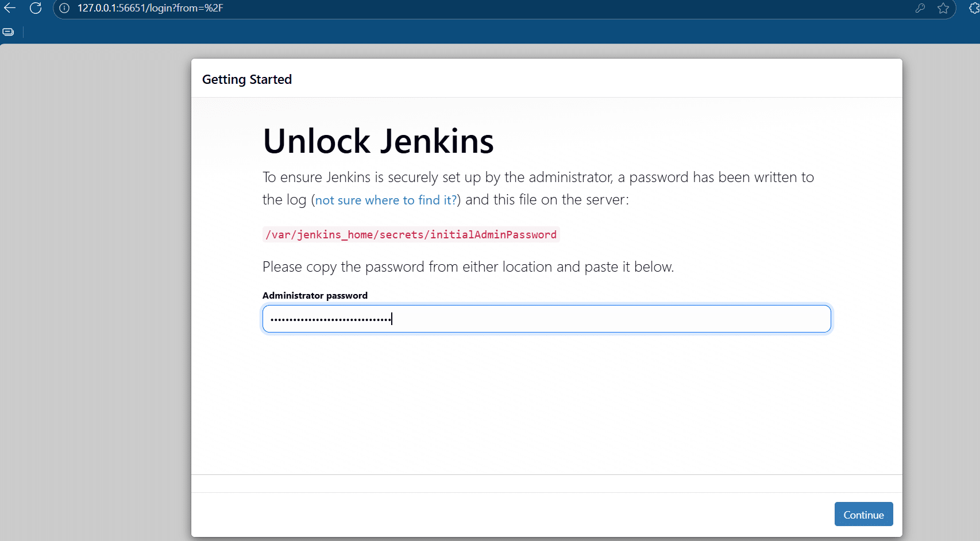Click the tab search icon below the back arrow
This screenshot has height=541, width=980.
(x=8, y=32)
